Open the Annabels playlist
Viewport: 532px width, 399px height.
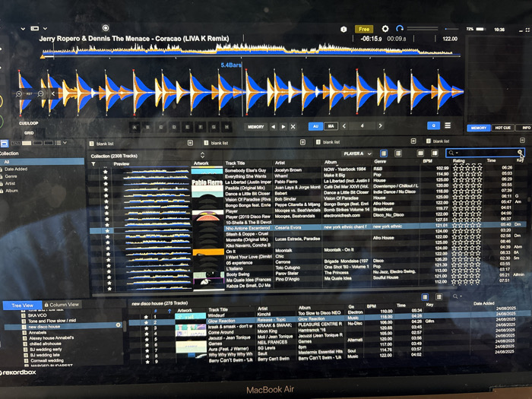tap(37, 333)
